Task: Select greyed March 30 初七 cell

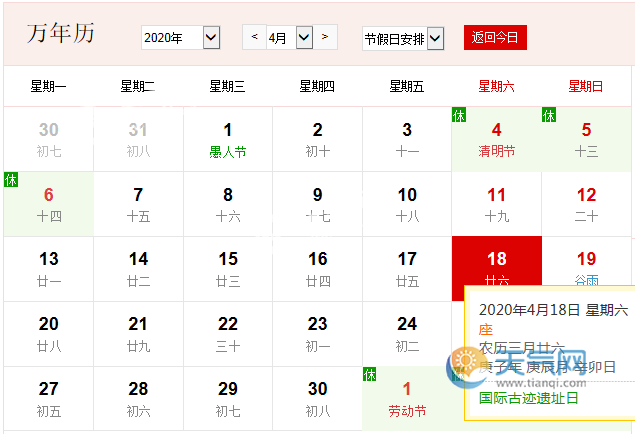Action: (49, 139)
